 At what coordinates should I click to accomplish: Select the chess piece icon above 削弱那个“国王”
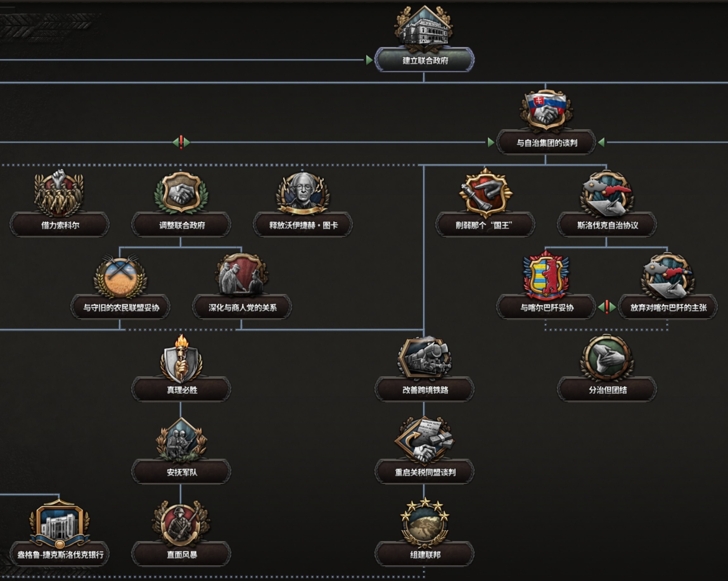coord(485,192)
